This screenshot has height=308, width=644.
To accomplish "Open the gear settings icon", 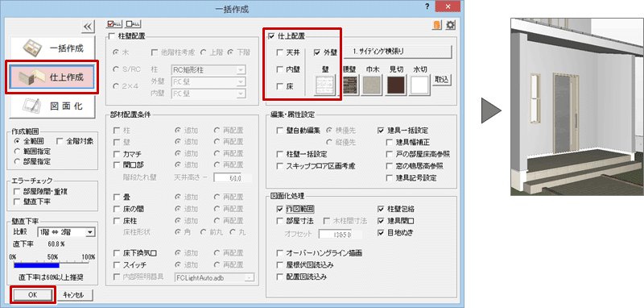I will pos(451,25).
